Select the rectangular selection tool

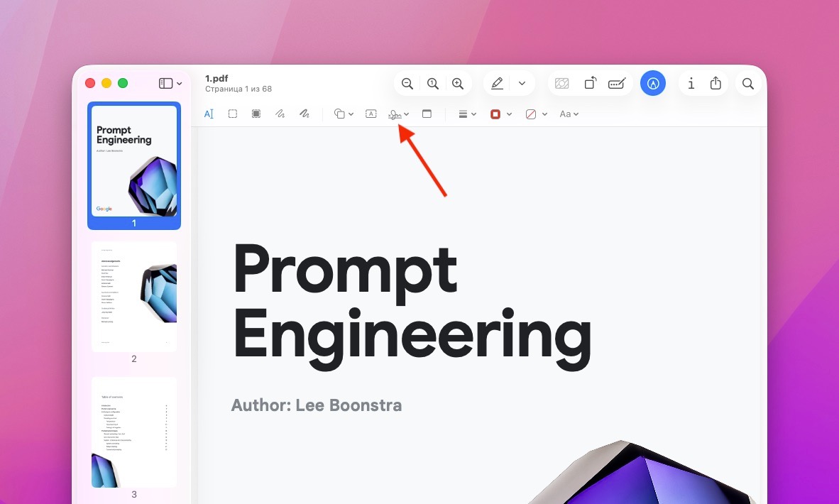click(233, 114)
